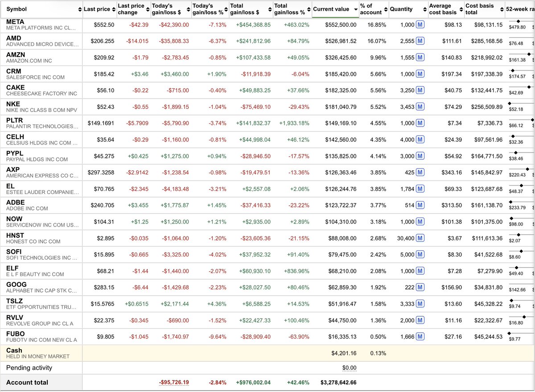Click the margin M badge in AXP row
The image size is (535, 392).
420,173
